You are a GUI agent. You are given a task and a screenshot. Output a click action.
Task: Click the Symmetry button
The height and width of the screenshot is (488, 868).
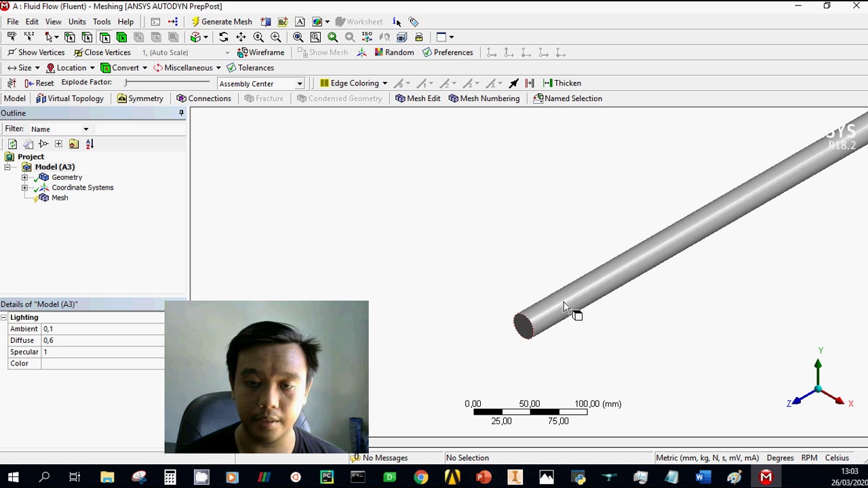(x=140, y=98)
